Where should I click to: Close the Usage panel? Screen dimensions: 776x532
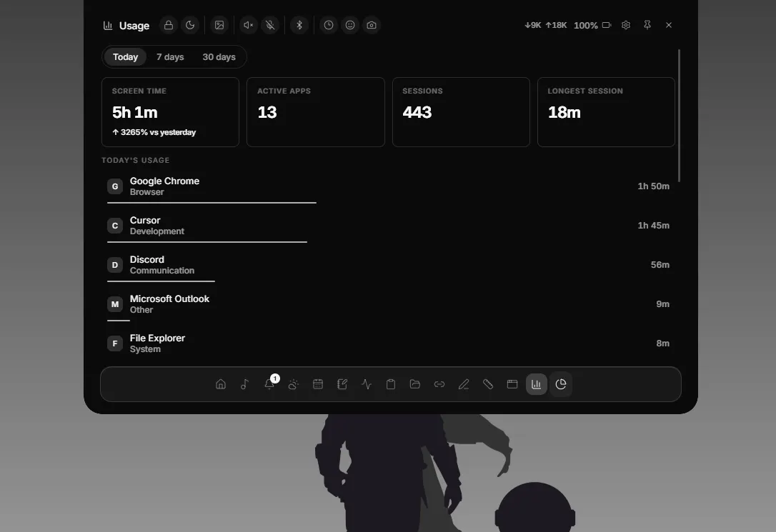coord(669,25)
